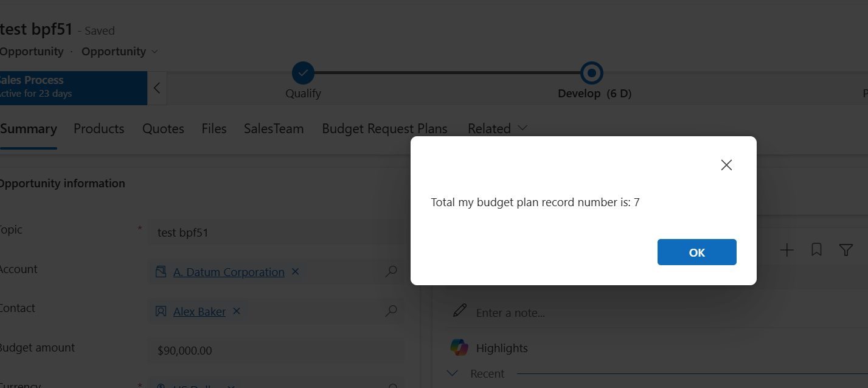This screenshot has width=868, height=388.
Task: Click the Qualify stage label
Action: (303, 94)
